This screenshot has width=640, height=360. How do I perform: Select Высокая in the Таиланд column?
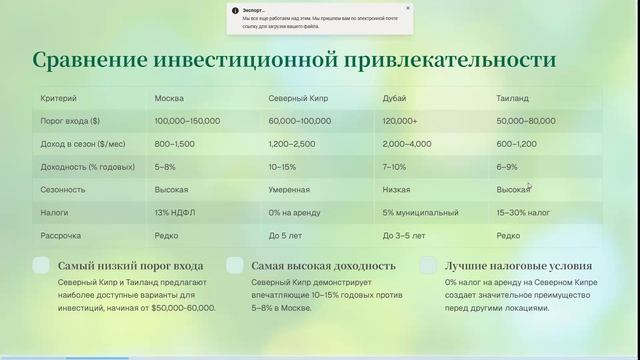[513, 190]
